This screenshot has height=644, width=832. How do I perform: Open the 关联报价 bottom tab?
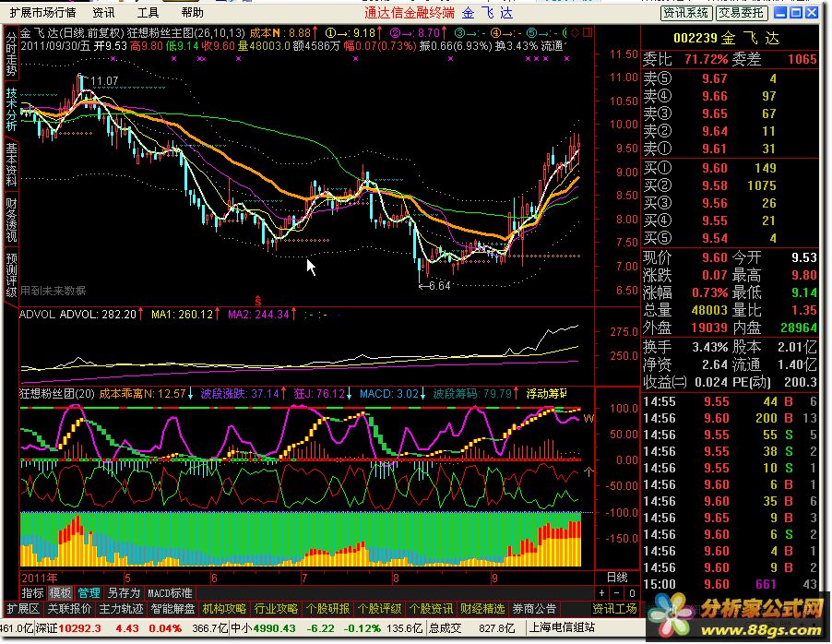tap(69, 608)
